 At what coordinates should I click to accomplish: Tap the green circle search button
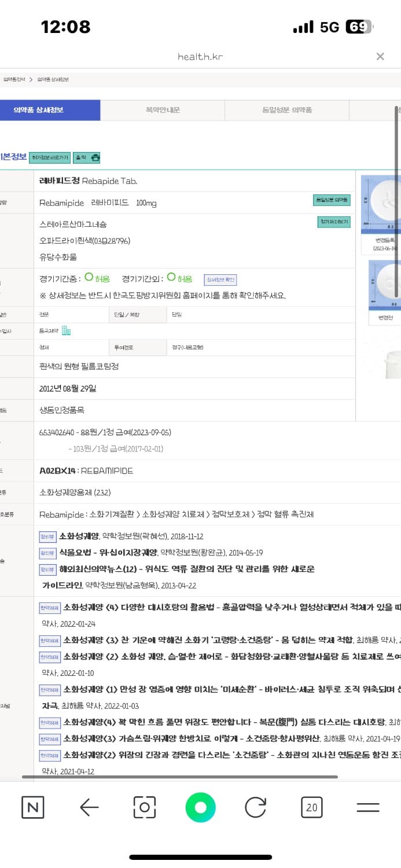[x=200, y=807]
